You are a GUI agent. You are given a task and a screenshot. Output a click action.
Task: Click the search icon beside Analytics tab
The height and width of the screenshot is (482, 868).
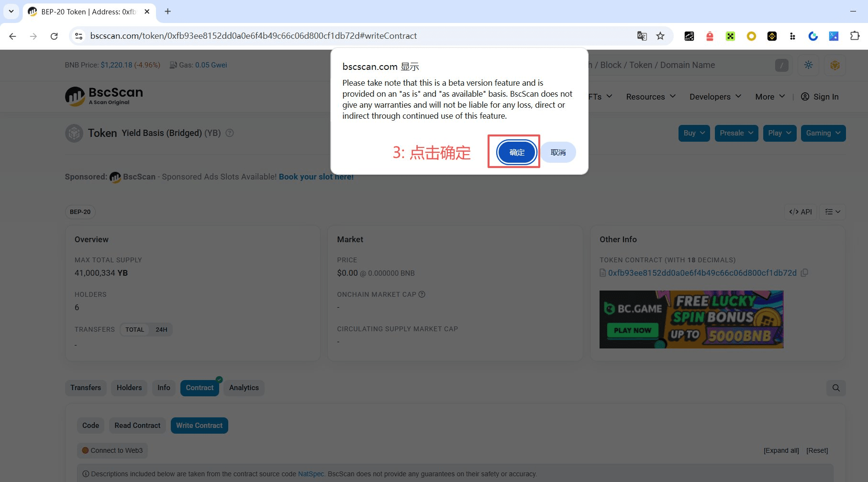click(x=835, y=388)
